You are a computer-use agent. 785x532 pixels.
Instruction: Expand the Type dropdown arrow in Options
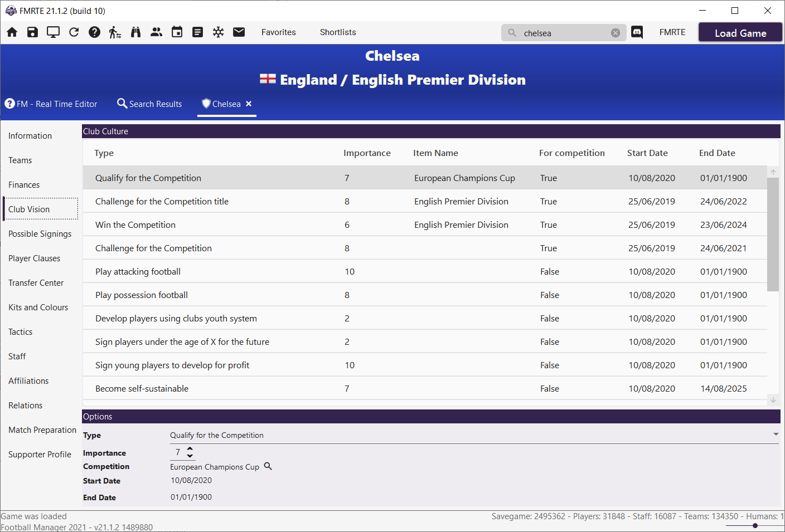(776, 435)
